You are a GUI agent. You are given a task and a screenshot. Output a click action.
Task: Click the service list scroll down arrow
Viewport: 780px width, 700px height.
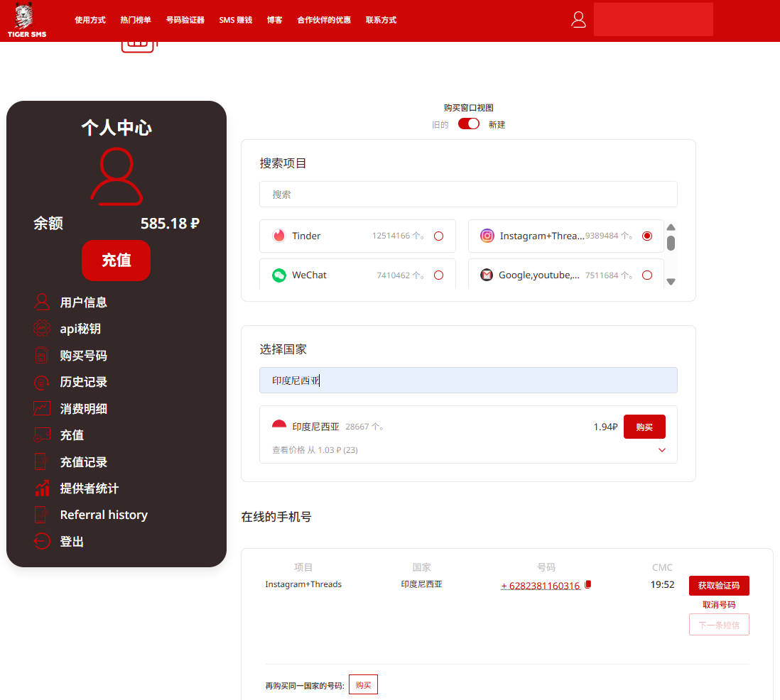[x=671, y=282]
